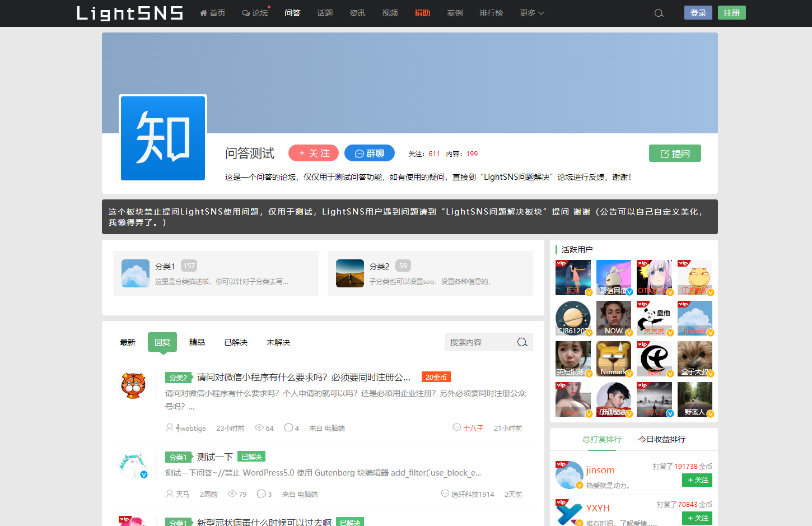Click the 登录 login button

click(x=698, y=13)
